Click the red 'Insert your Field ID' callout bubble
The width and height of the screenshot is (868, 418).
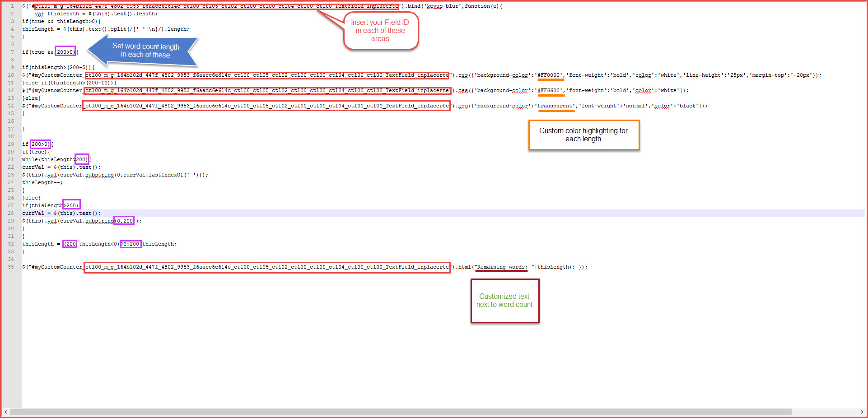(x=380, y=31)
